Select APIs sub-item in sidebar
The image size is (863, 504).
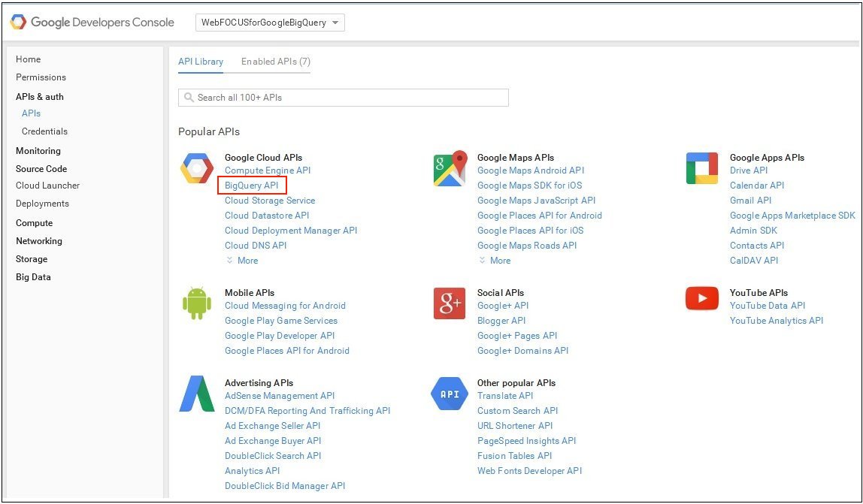[32, 113]
